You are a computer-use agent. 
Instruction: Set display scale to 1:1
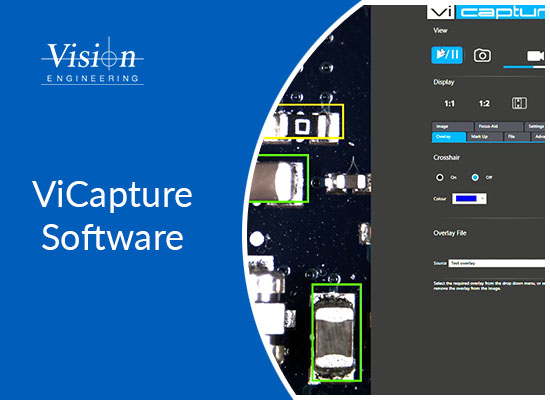pos(449,104)
